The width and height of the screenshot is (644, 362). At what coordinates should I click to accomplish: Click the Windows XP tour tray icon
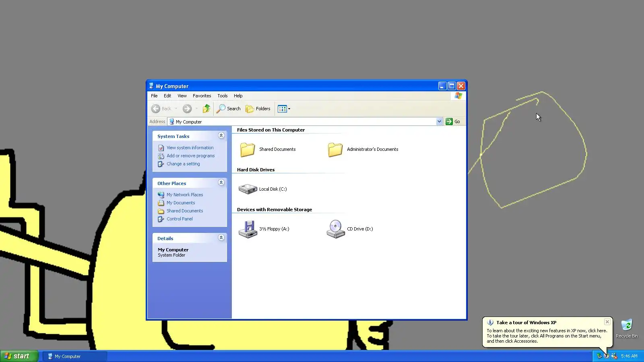click(x=607, y=356)
